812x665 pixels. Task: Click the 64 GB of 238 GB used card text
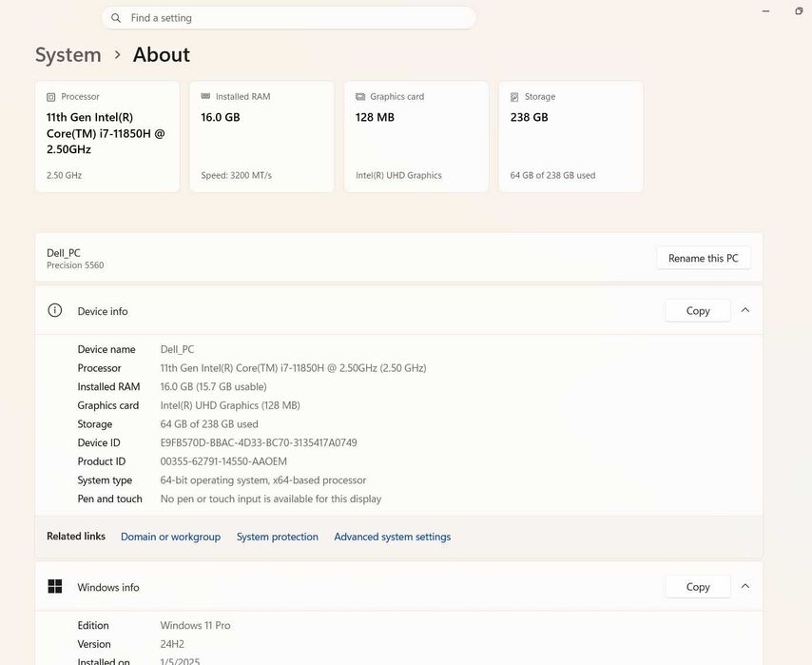[x=552, y=176]
